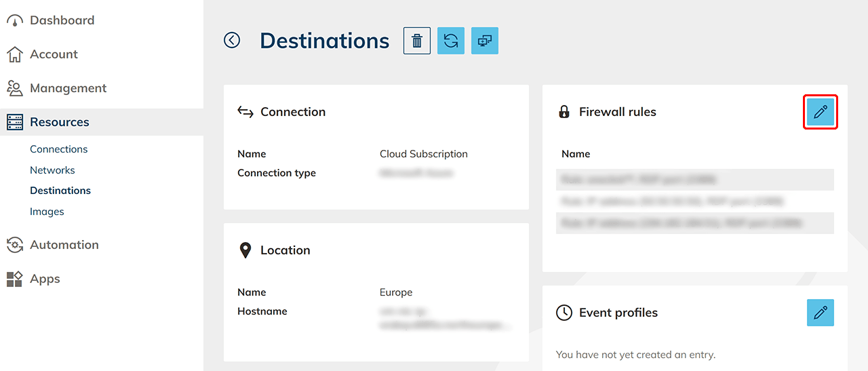The image size is (868, 371).
Task: Click the Automation gear icon
Action: 14,245
